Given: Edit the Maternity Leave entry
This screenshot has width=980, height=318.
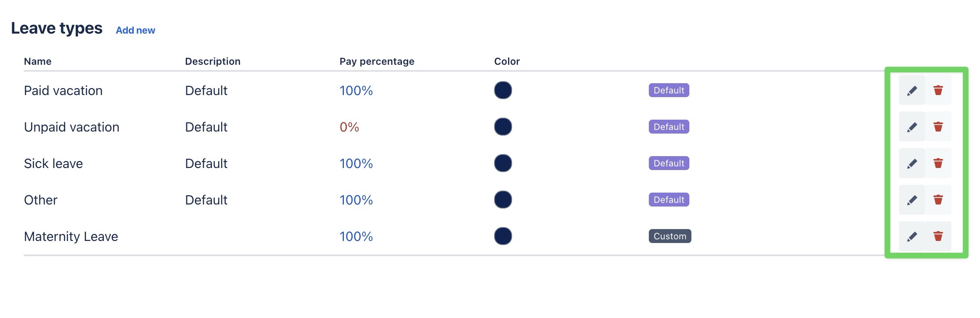Looking at the screenshot, I should [912, 236].
